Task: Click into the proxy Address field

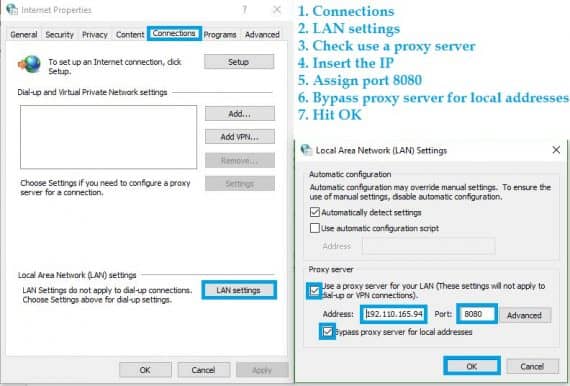Action: pos(394,314)
